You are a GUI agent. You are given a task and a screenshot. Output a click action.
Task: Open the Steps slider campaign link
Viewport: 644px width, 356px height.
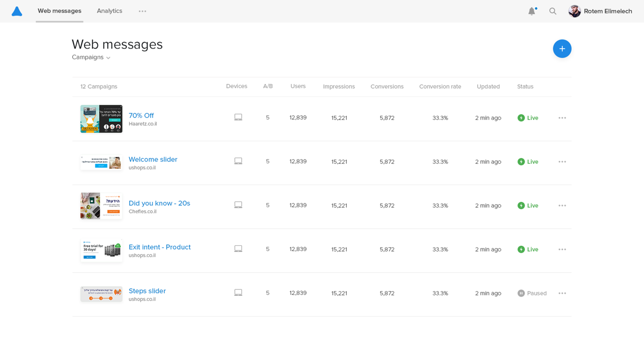147,291
